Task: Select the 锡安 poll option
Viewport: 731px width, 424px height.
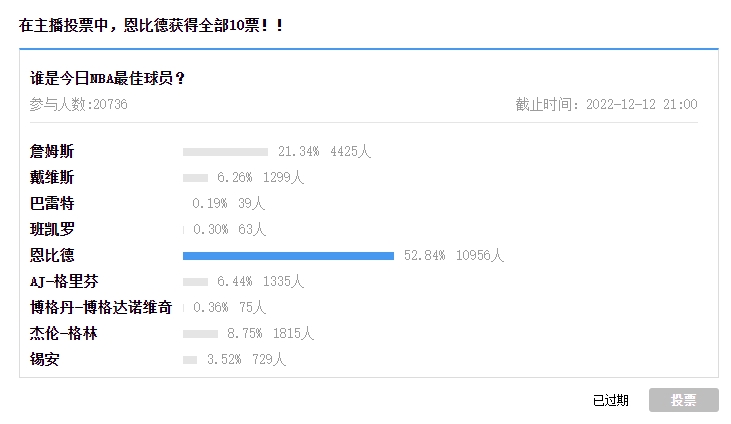Action: click(44, 359)
